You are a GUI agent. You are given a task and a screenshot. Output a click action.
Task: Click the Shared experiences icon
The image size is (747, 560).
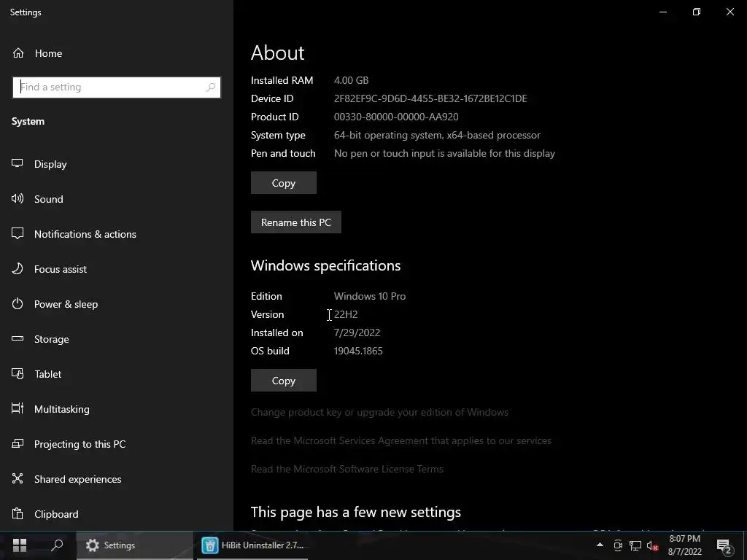[18, 478]
